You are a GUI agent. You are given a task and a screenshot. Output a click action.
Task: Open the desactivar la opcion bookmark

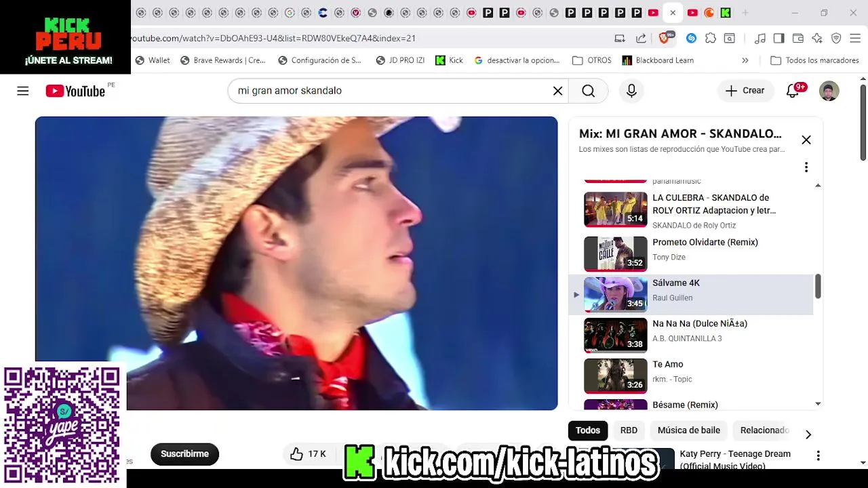pos(517,60)
